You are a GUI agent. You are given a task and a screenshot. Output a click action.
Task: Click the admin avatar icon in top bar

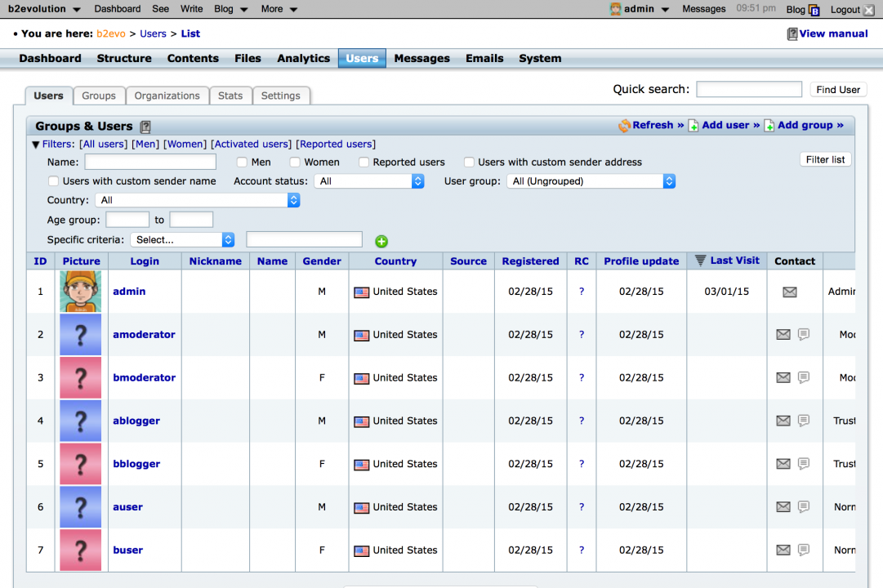pyautogui.click(x=616, y=9)
